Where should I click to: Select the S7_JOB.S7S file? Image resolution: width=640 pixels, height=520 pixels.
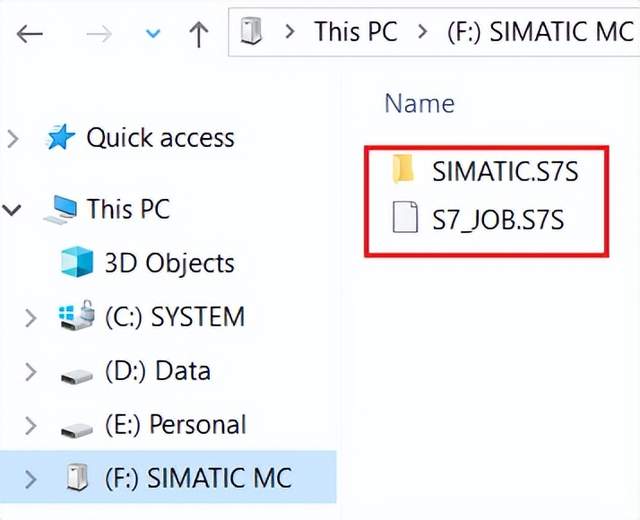(x=498, y=219)
